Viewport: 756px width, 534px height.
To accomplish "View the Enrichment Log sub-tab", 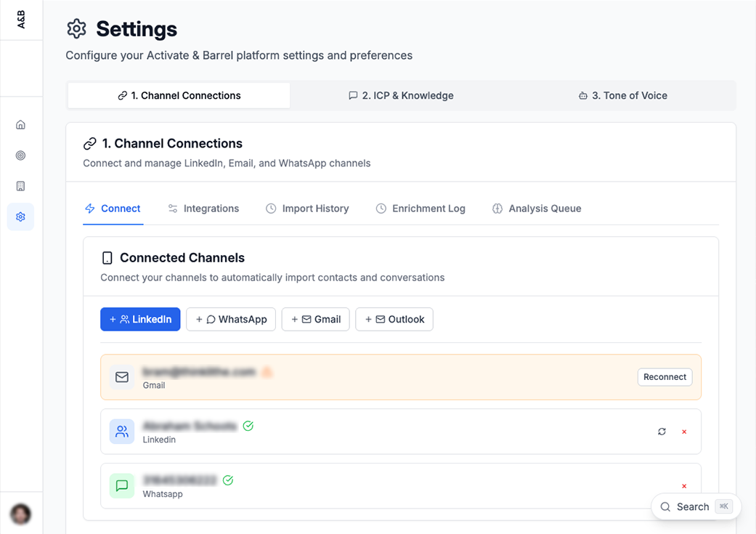I will coord(420,209).
